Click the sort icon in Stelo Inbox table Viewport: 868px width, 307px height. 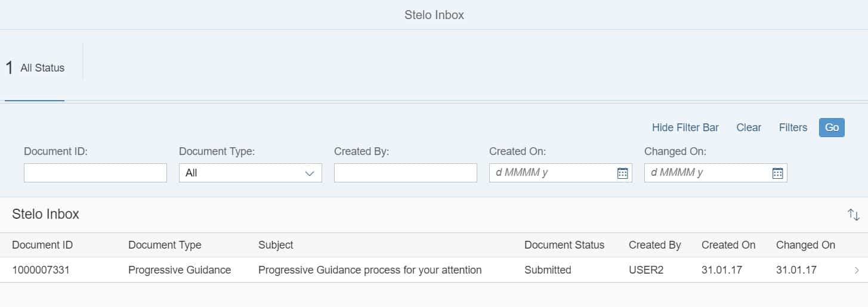[x=853, y=215]
